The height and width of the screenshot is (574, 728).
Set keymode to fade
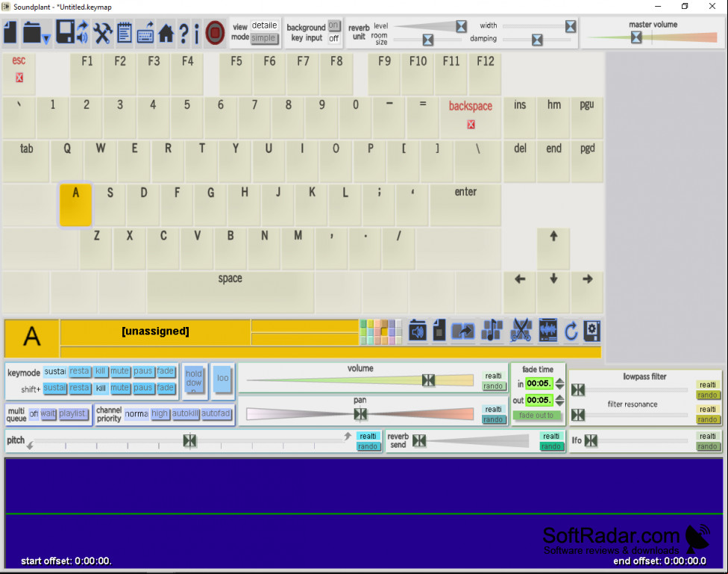click(x=166, y=372)
